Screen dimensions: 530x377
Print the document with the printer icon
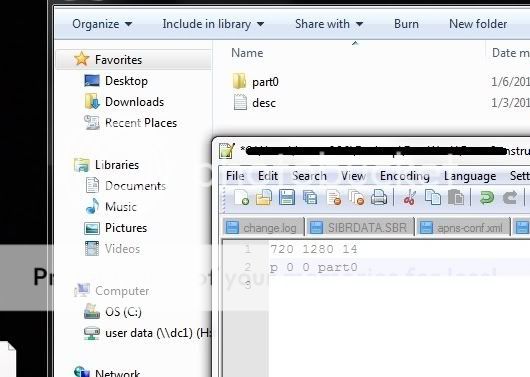[x=379, y=197]
